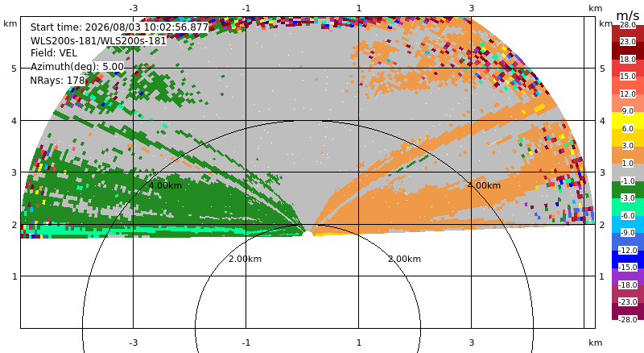Pick the green -3.0 m/s color band
This screenshot has height=353, width=644.
point(628,189)
